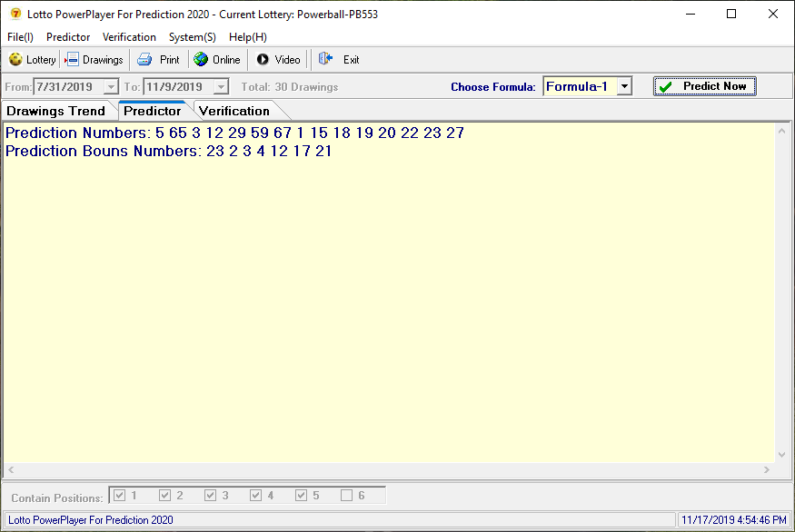Open the System(S) menu
The image size is (795, 532).
(x=192, y=37)
